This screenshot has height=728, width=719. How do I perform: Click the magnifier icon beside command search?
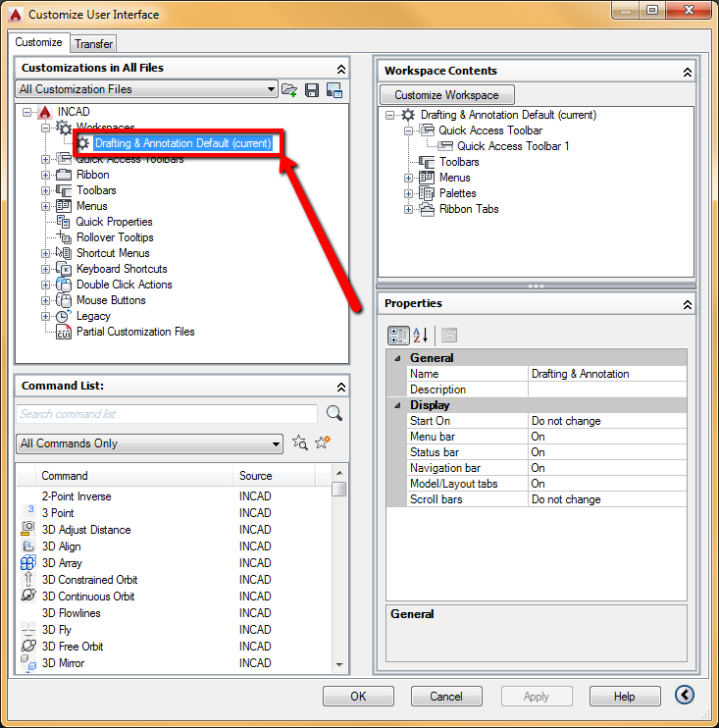334,413
